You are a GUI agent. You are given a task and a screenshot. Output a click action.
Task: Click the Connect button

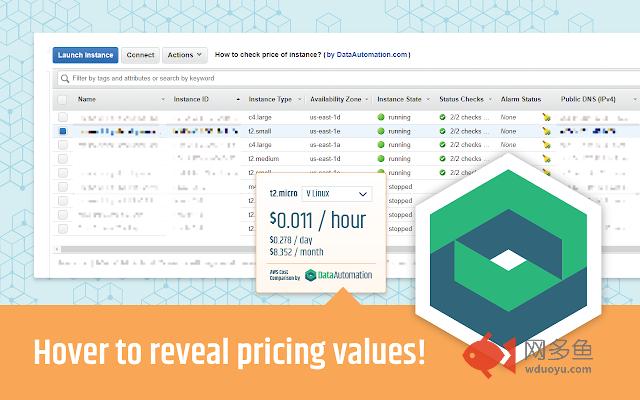pos(141,55)
